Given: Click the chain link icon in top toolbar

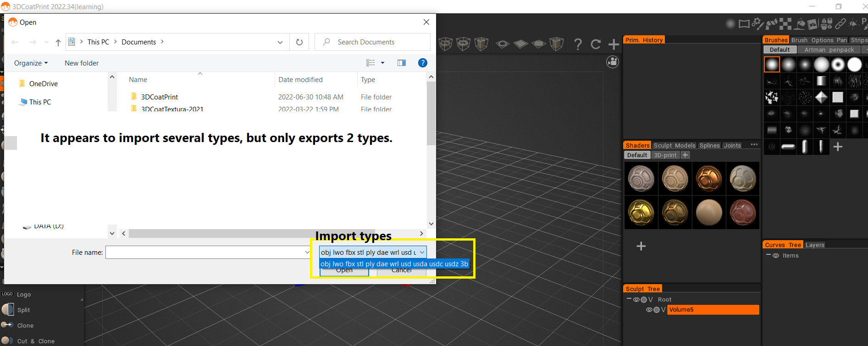Looking at the screenshot, I should (840, 23).
